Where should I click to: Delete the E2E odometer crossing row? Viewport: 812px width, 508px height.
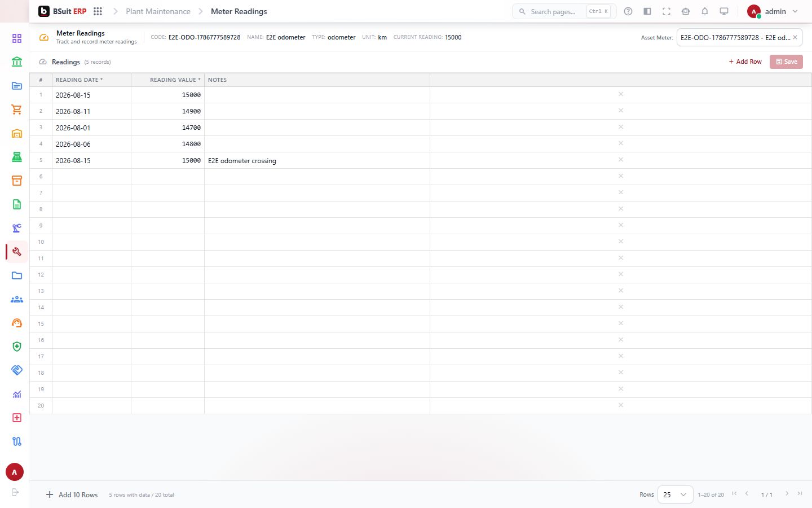point(621,160)
